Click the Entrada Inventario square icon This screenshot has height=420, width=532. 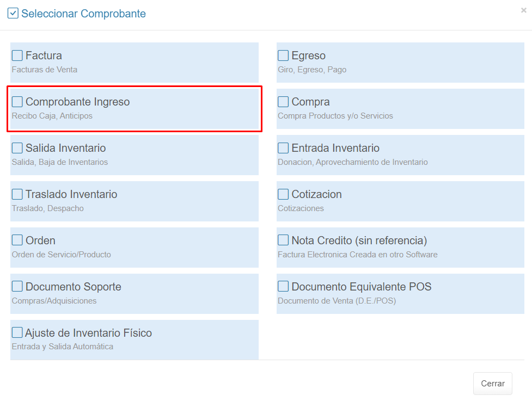click(283, 148)
